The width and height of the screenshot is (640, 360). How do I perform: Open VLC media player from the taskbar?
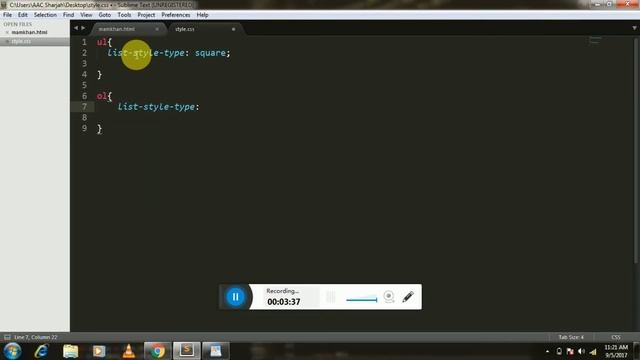point(129,351)
